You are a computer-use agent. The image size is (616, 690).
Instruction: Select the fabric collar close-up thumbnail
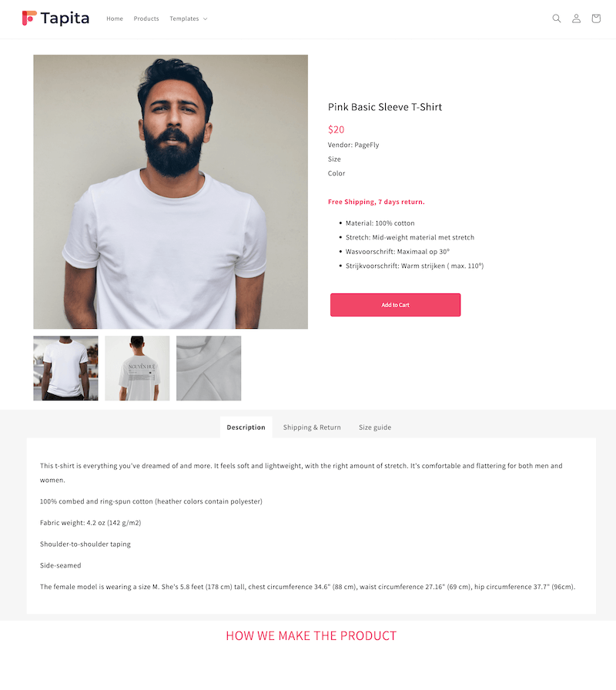coord(209,368)
